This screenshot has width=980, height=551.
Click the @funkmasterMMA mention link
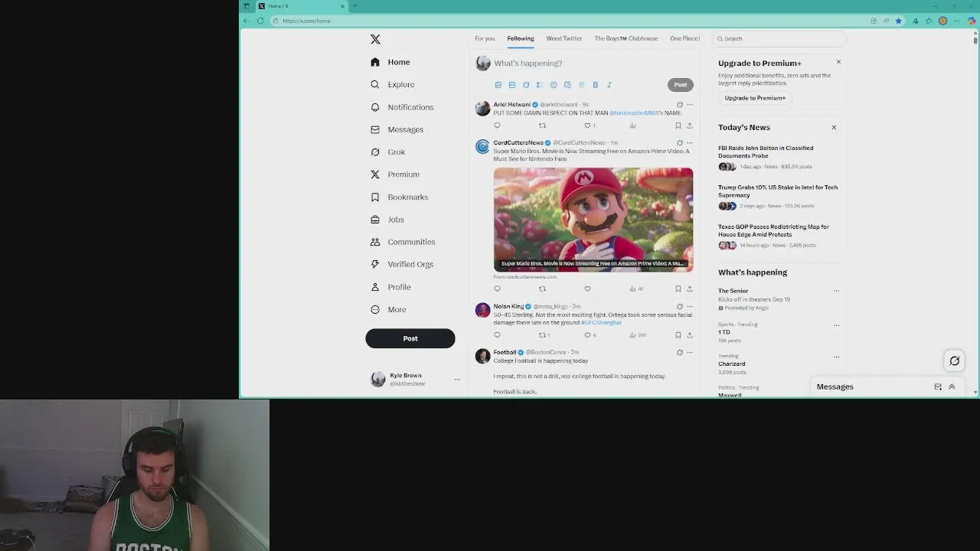click(x=634, y=113)
